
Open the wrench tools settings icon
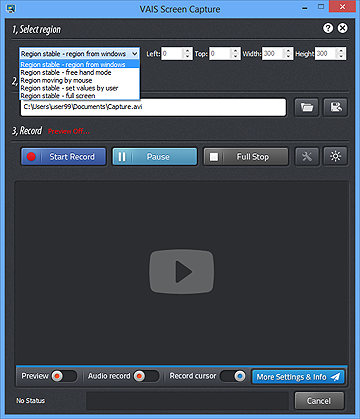[x=307, y=156]
